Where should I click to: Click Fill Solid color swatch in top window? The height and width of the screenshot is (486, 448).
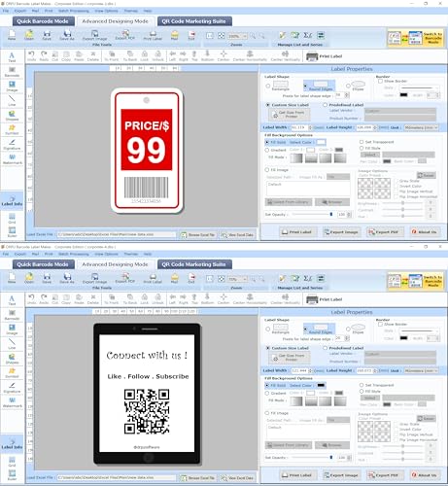pos(321,142)
